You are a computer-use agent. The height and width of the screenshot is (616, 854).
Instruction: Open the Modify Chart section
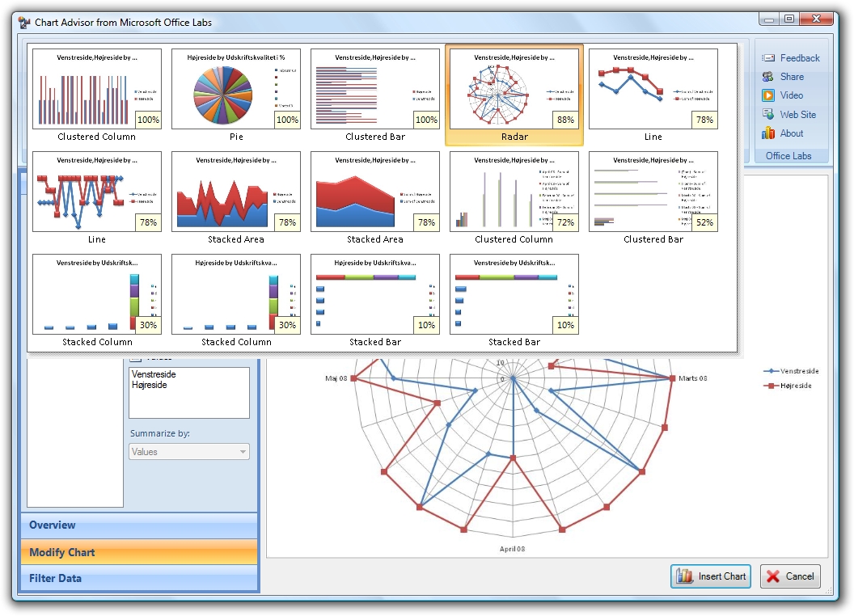tap(139, 551)
